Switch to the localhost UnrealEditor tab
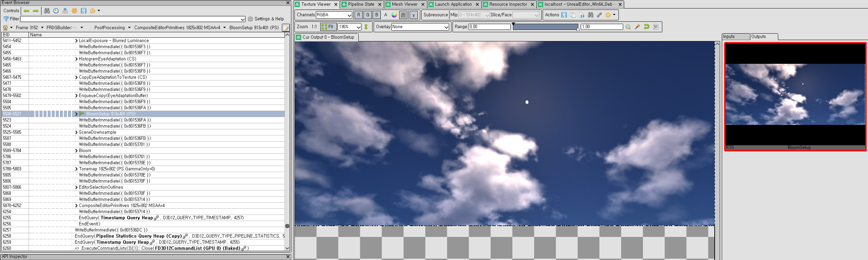The image size is (868, 260). click(x=580, y=4)
